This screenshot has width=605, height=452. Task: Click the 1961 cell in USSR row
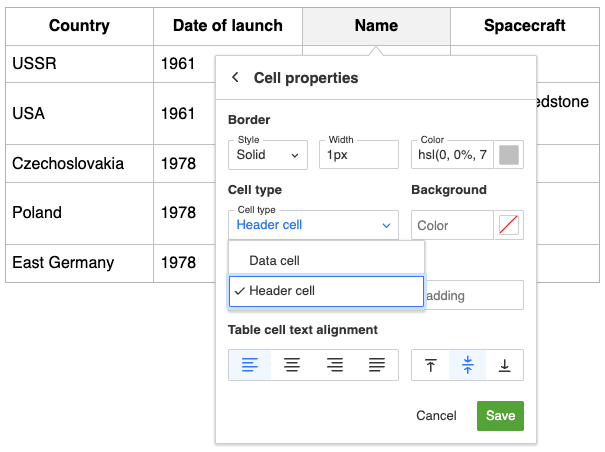click(185, 64)
